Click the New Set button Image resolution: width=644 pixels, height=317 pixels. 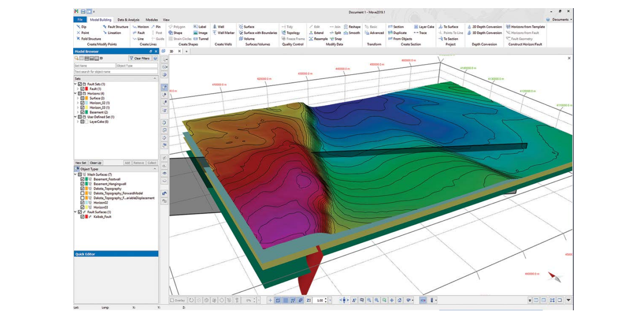click(80, 163)
